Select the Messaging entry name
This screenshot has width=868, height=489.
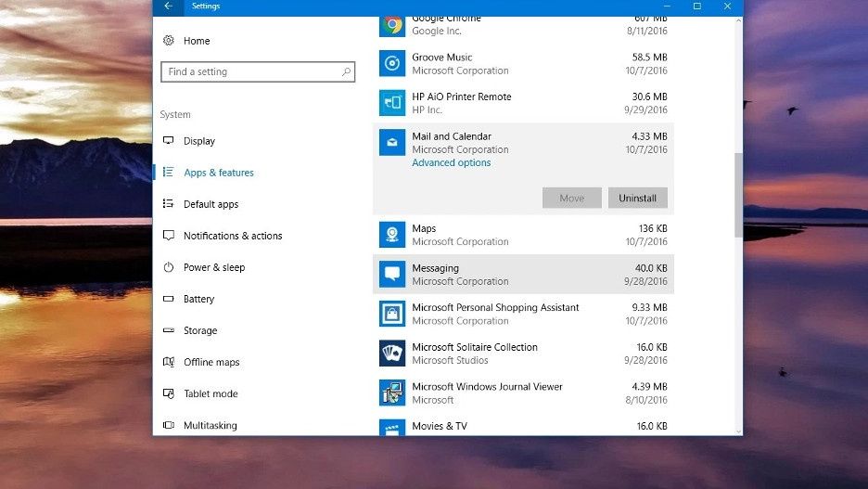pyautogui.click(x=435, y=268)
